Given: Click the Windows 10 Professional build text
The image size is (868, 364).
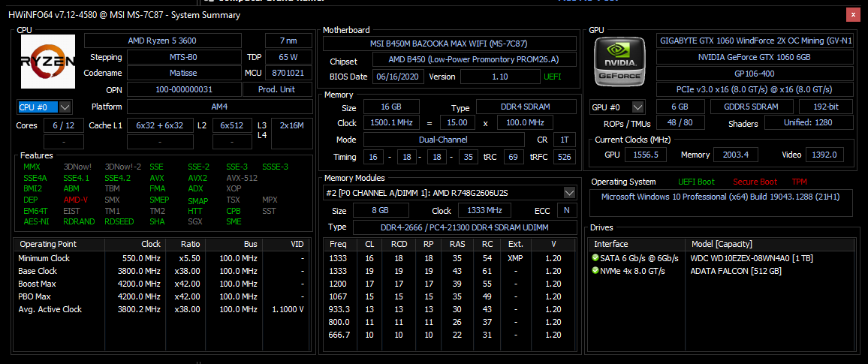Looking at the screenshot, I should tap(719, 197).
